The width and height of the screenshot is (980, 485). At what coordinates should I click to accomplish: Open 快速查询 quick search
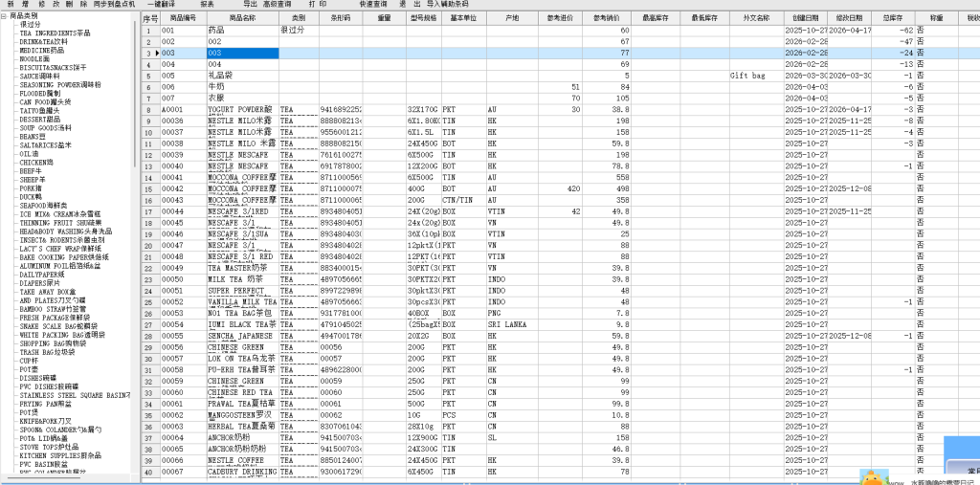[374, 5]
